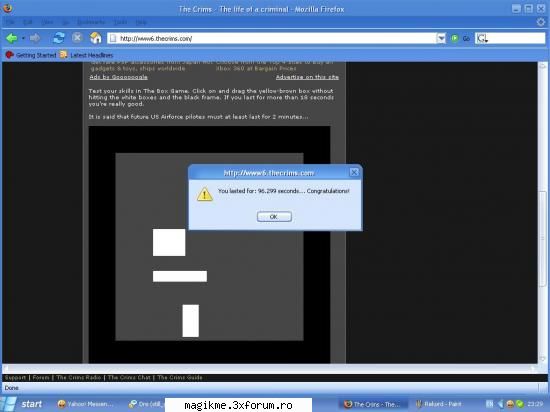
Task: Click OK in the alert dialog
Action: point(274,217)
